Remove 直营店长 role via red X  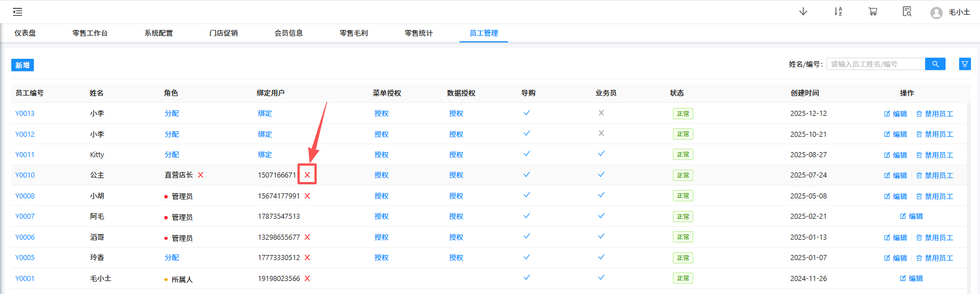point(200,175)
